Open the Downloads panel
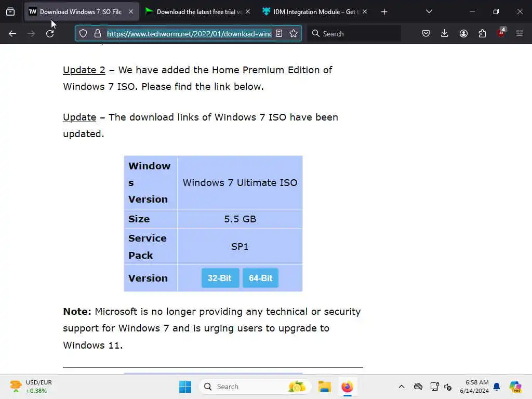Screen dimensions: 532x399 point(445,33)
